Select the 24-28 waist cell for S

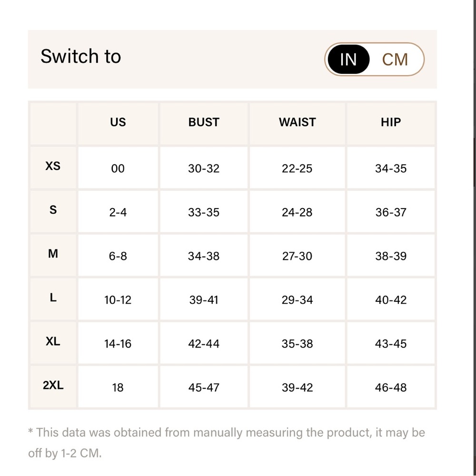(x=297, y=211)
